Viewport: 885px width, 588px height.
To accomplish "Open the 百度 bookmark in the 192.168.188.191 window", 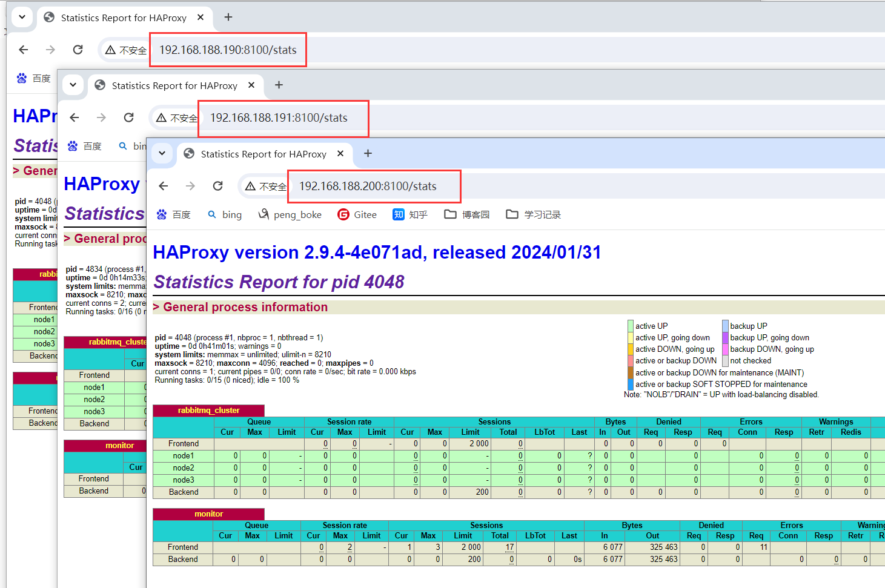I will pos(85,146).
